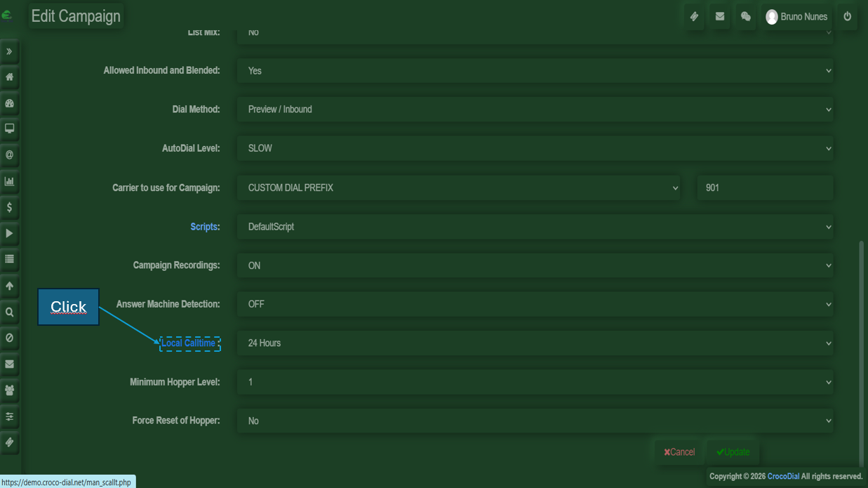Select the Carrier to use for Campaign dropdown
This screenshot has height=488, width=868.
click(x=458, y=188)
